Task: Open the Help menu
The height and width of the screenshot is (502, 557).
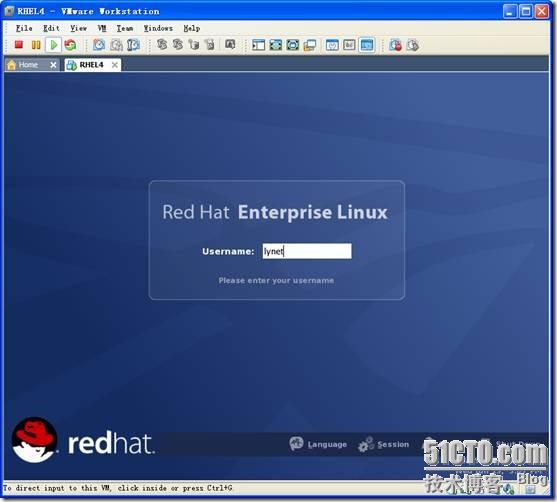Action: [192, 28]
